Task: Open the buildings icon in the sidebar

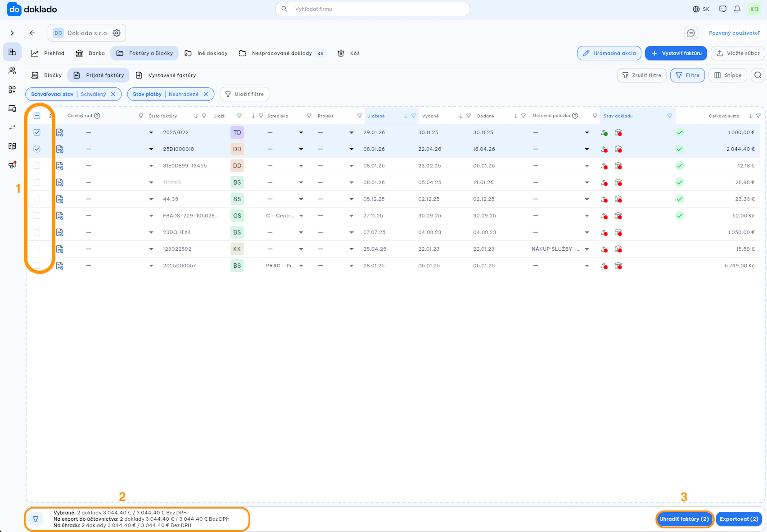Action: (12, 52)
